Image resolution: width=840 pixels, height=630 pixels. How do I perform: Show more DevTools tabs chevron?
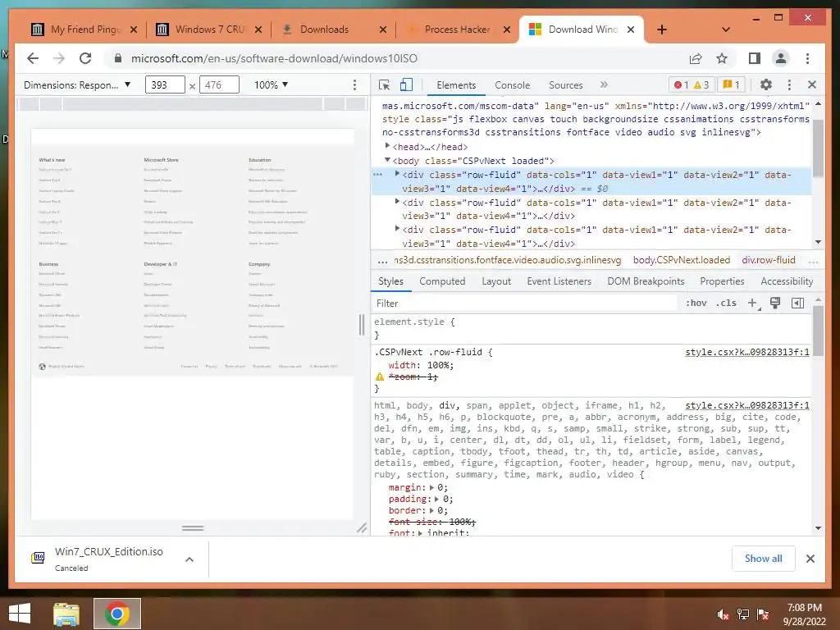(x=604, y=84)
